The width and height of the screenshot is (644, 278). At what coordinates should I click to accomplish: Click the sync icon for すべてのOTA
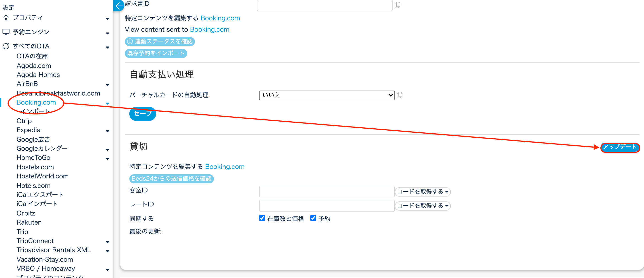click(x=6, y=46)
